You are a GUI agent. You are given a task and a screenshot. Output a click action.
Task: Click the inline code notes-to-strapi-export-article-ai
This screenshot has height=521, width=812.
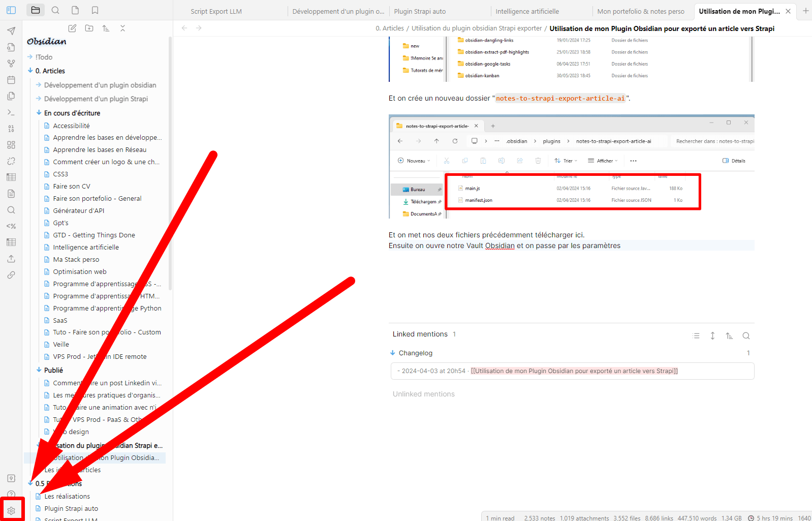560,98
